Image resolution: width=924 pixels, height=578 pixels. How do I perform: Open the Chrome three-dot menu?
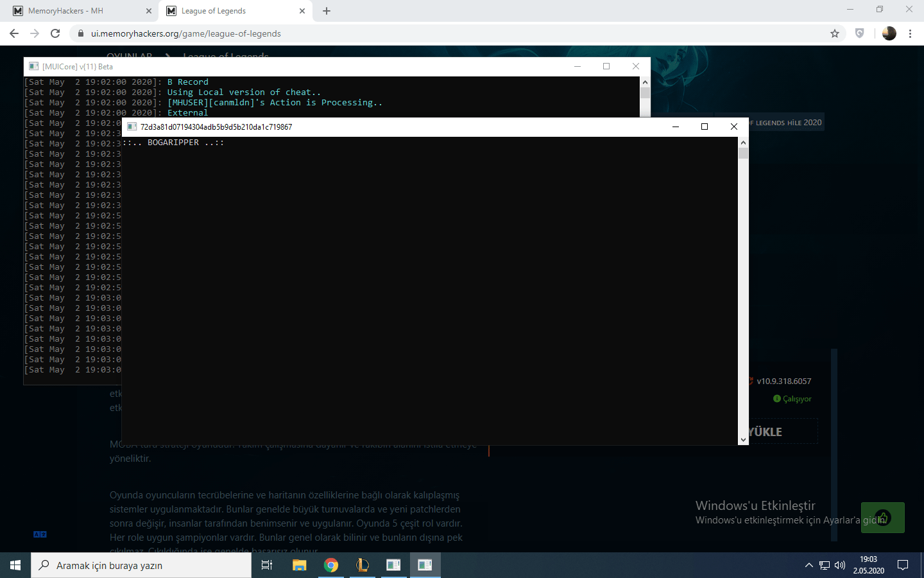coord(910,33)
